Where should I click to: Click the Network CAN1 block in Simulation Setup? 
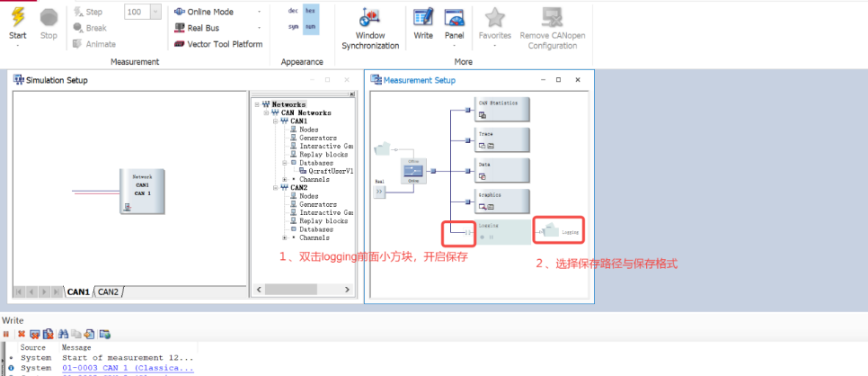(142, 192)
